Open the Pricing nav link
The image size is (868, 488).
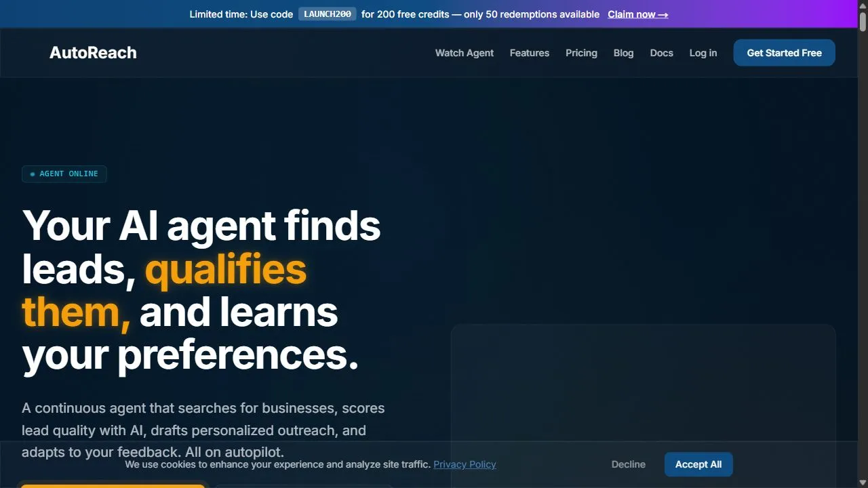point(581,53)
